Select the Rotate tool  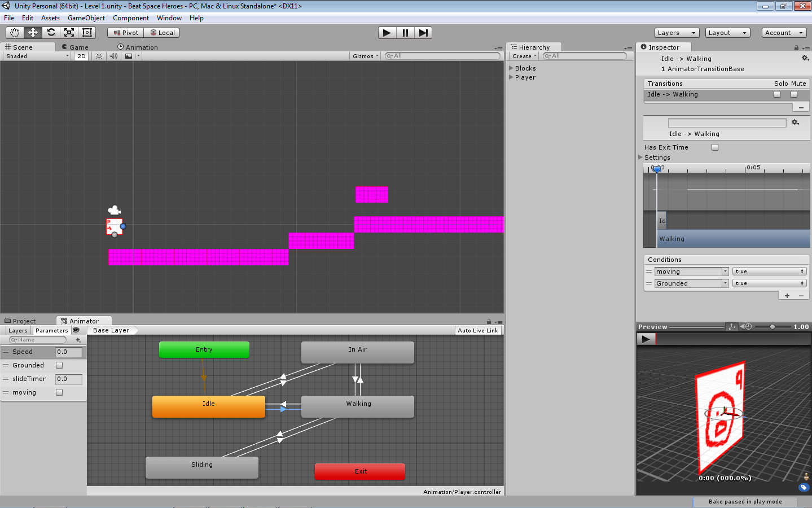(50, 32)
